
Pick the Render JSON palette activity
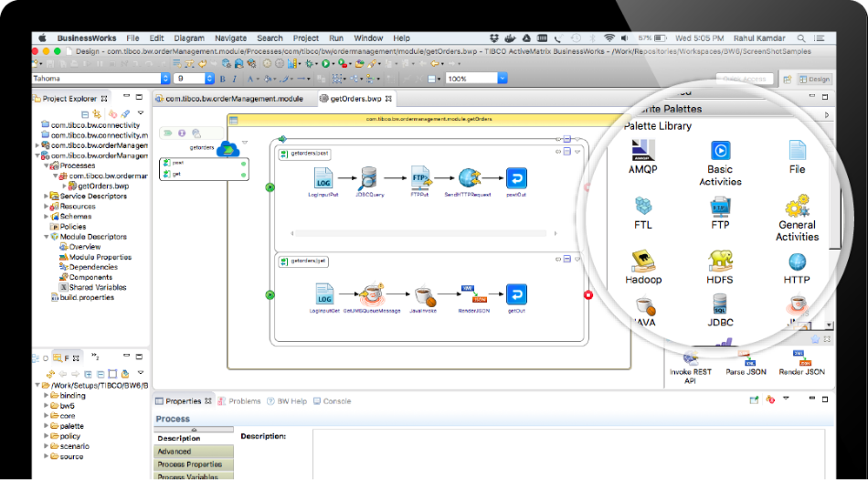coord(801,364)
